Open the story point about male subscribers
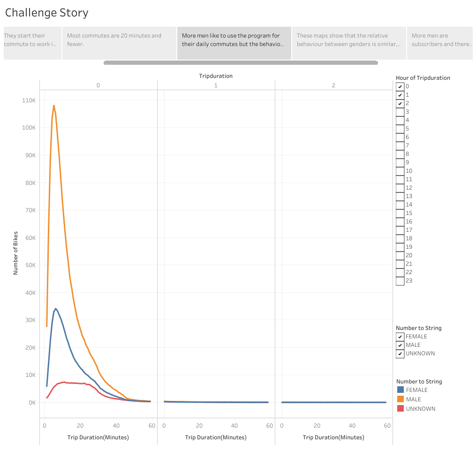The width and height of the screenshot is (476, 452). click(440, 43)
